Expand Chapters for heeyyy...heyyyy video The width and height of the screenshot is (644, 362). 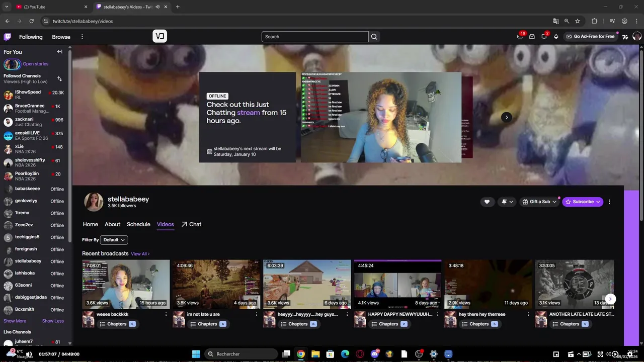298,324
